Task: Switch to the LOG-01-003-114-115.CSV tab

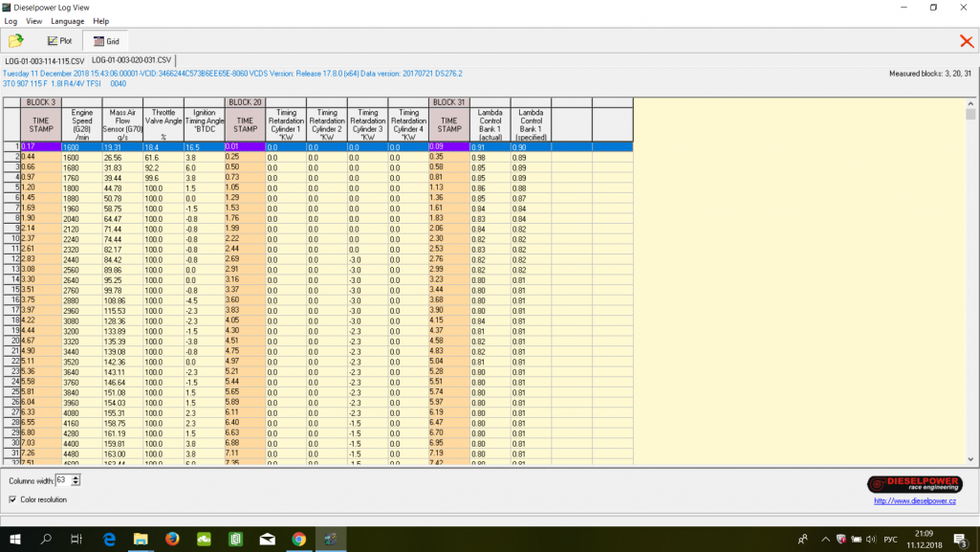Action: tap(44, 60)
